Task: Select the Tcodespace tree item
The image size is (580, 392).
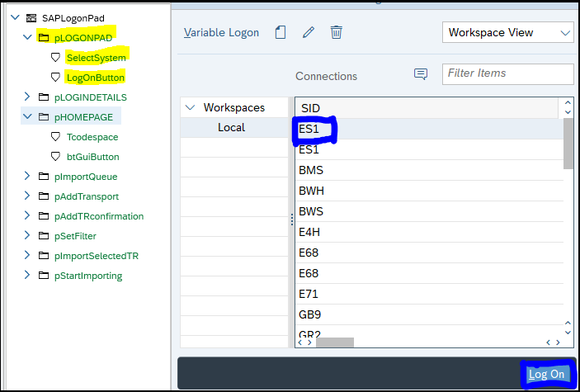Action: (x=92, y=137)
